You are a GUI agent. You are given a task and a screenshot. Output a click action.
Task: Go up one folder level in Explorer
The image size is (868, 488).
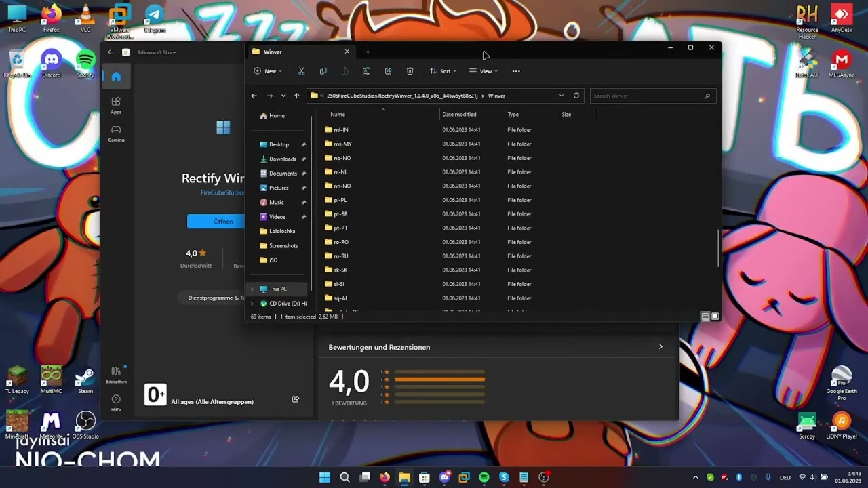coord(296,96)
